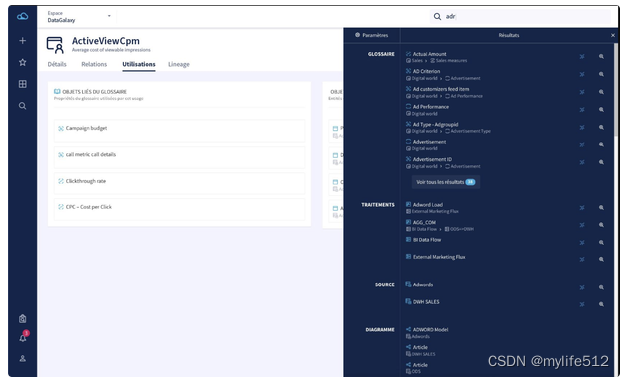Click the OBJETS LIÉS DU GLOSSAIRE heading
This screenshot has height=379, width=625.
[94, 92]
